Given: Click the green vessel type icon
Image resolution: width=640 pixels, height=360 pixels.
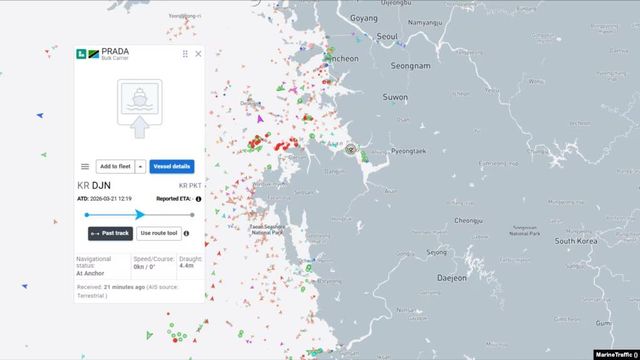Looking at the screenshot, I should (x=81, y=54).
